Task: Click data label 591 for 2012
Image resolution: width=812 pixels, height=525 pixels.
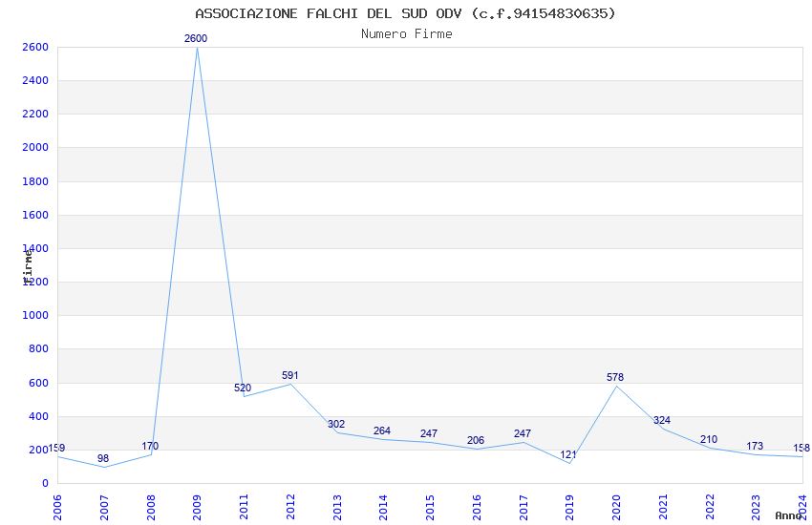Action: [x=290, y=375]
